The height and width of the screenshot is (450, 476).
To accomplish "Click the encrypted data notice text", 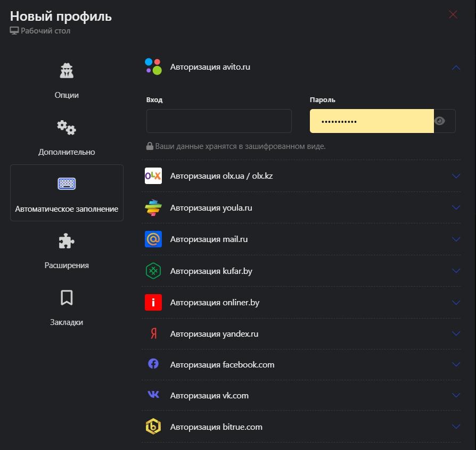I will pos(240,146).
